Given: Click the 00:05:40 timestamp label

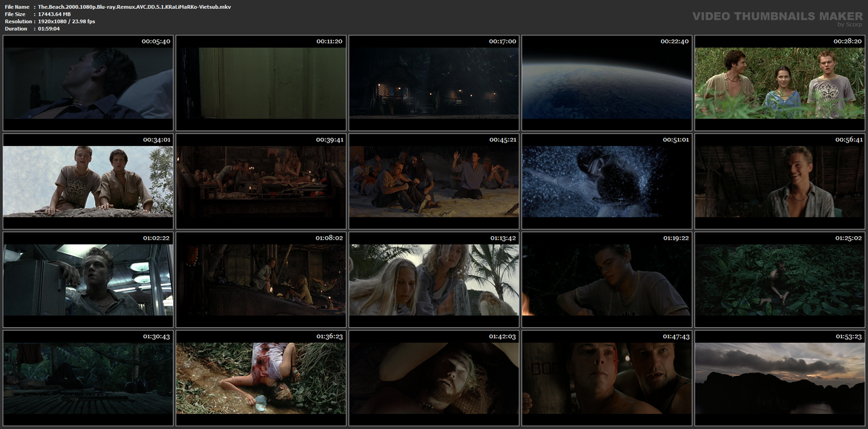Looking at the screenshot, I should 156,41.
